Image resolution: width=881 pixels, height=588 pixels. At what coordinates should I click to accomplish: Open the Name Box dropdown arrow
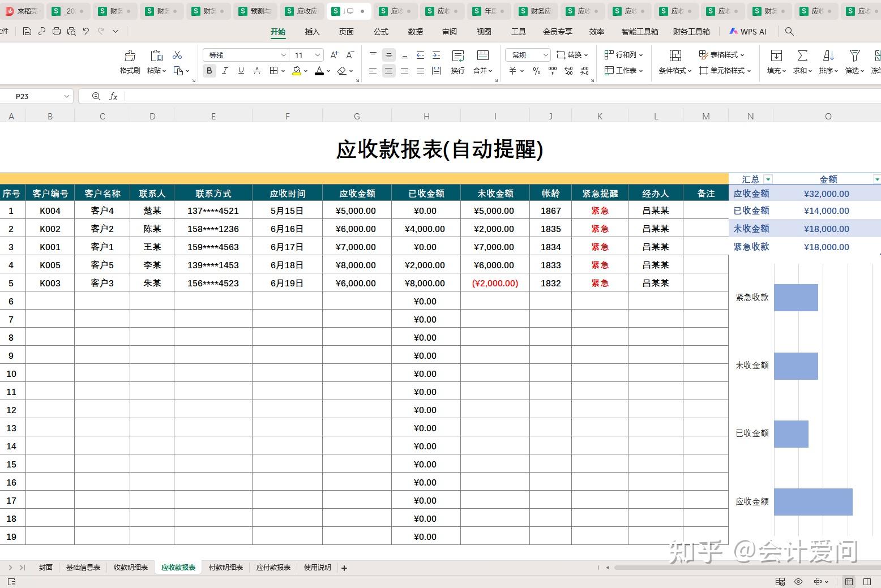67,96
